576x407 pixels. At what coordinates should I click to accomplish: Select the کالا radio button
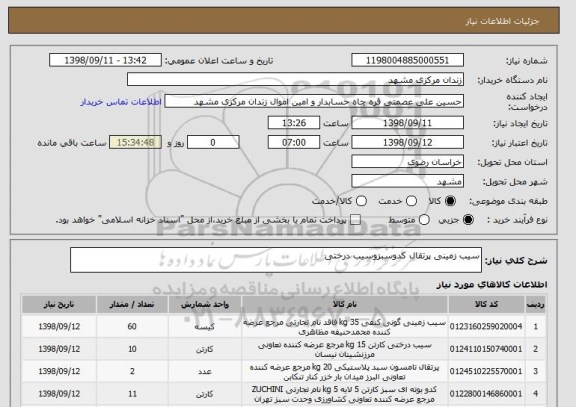click(450, 201)
